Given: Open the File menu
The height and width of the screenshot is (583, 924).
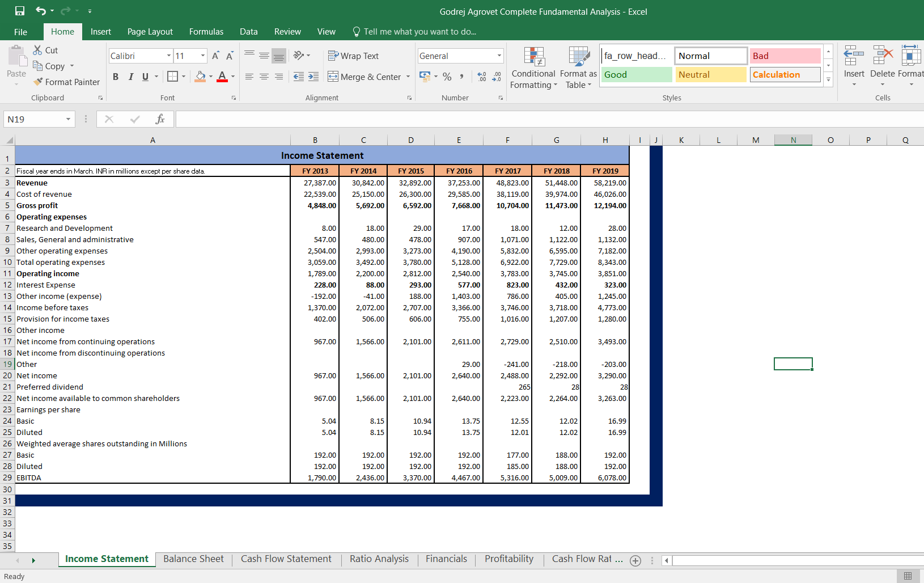Looking at the screenshot, I should 20,32.
